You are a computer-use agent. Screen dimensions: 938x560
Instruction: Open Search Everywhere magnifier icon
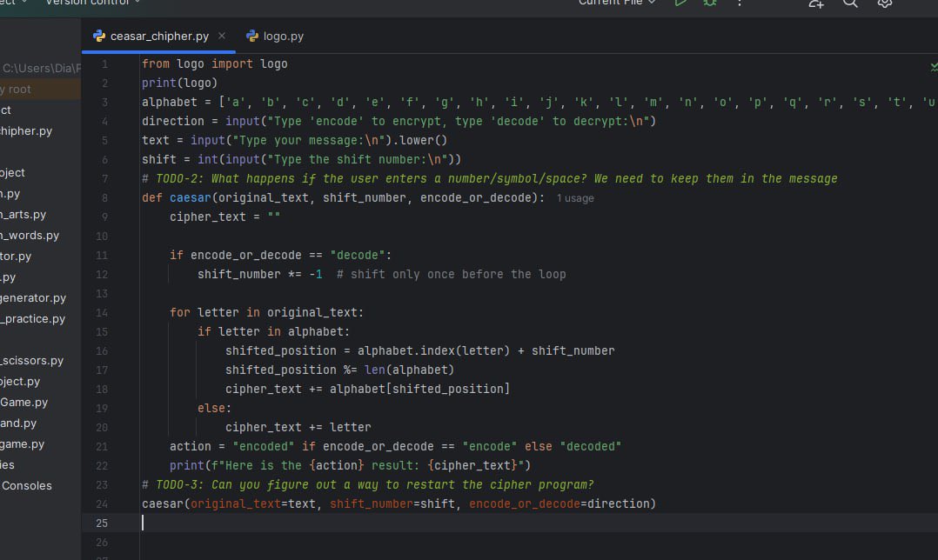click(x=850, y=3)
